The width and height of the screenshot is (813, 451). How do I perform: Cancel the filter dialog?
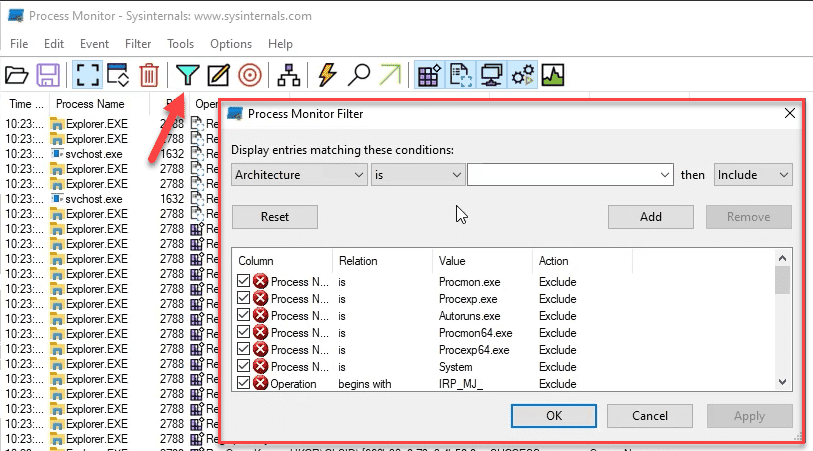pos(650,416)
